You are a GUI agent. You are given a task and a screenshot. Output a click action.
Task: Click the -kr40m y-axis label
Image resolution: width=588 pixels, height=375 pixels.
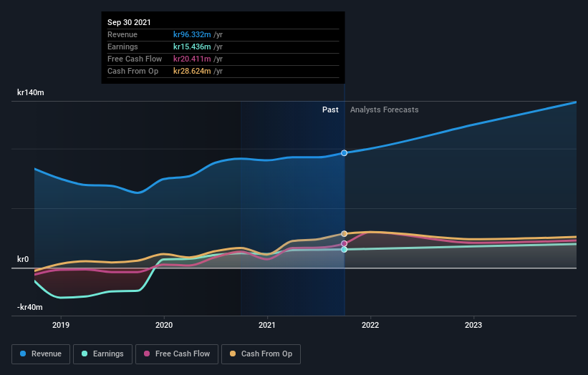point(29,307)
